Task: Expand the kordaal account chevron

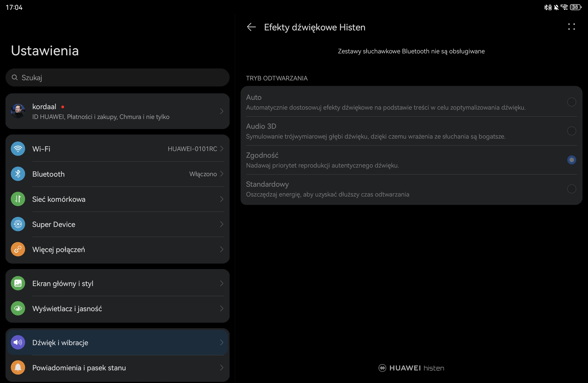Action: 222,111
